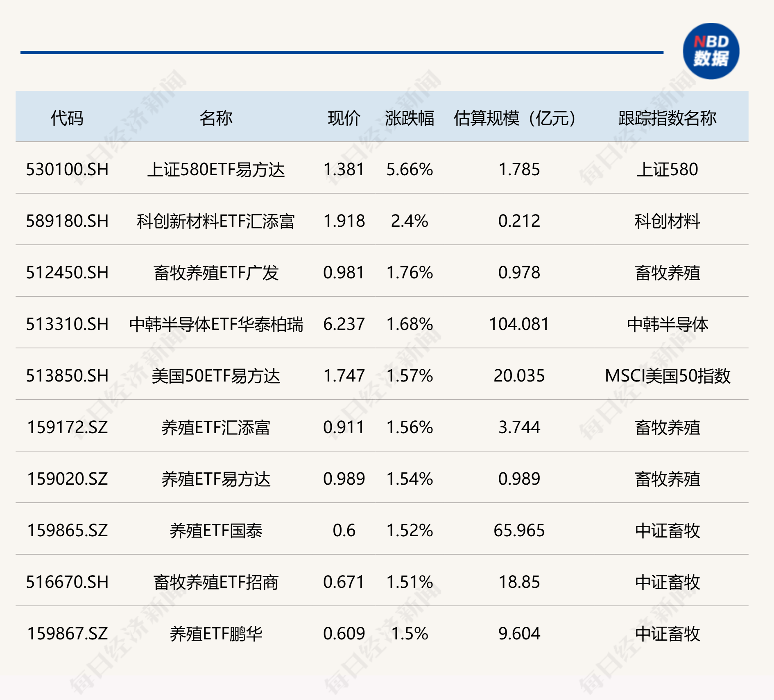
Task: Click the 名称 column header
Action: pyautogui.click(x=216, y=118)
